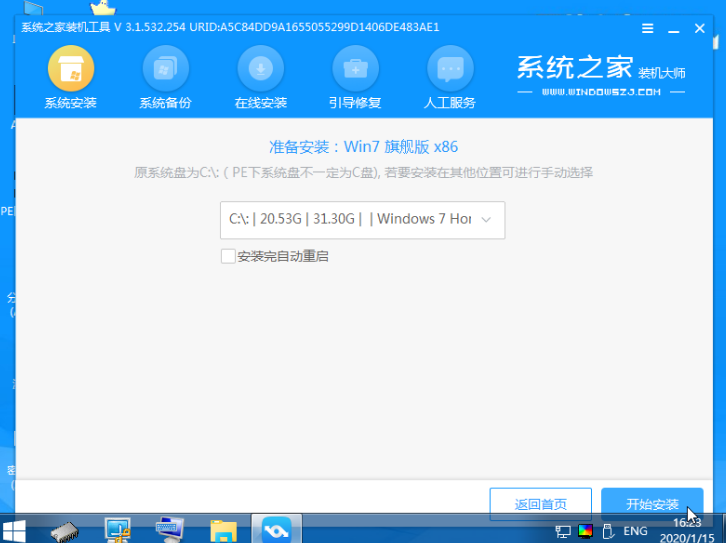Switch to the 在线安装 tab label
Viewport: 726px width, 543px height.
tap(261, 103)
